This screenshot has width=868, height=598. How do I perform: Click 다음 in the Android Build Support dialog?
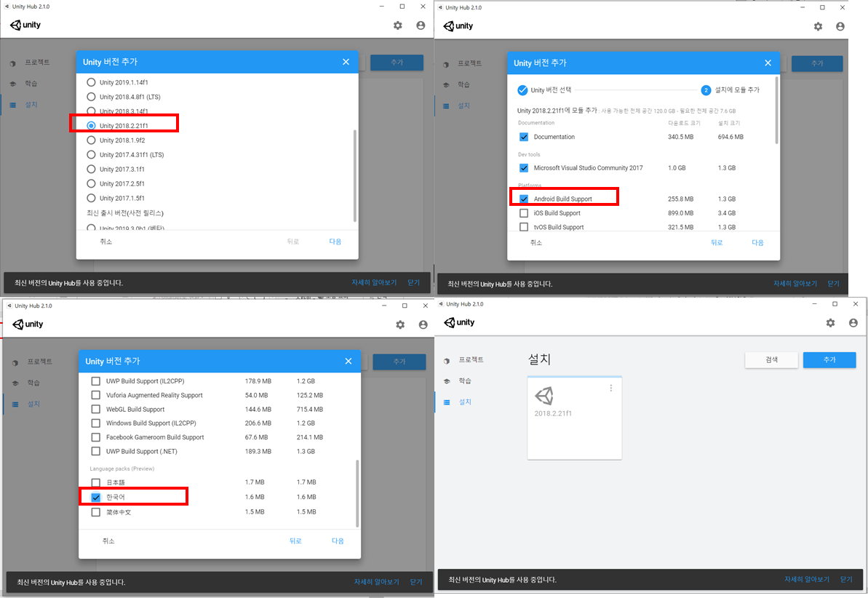point(757,242)
